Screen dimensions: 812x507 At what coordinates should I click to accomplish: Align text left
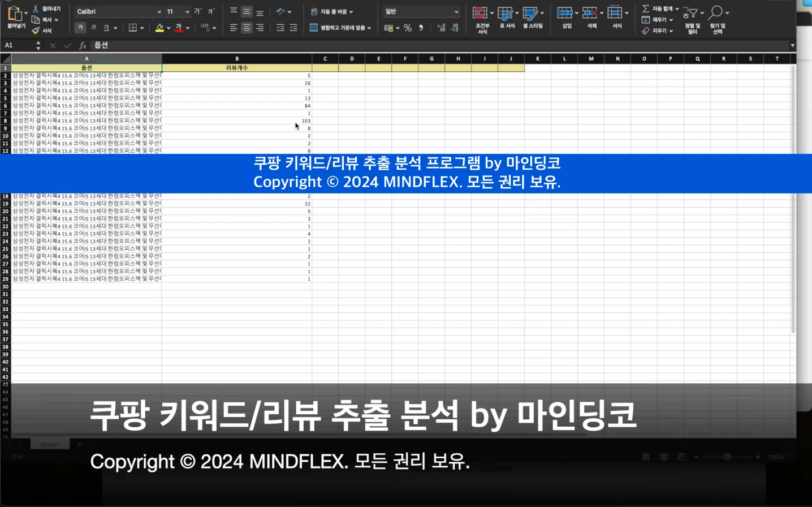coord(234,28)
